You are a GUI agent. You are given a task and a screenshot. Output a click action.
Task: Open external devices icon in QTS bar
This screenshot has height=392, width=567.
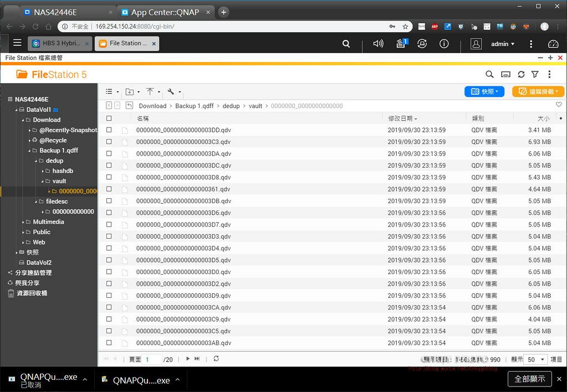[x=422, y=44]
